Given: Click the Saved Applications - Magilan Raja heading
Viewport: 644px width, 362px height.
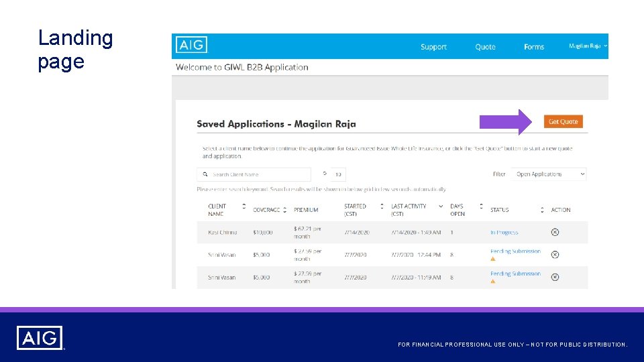Looking at the screenshot, I should 276,124.
